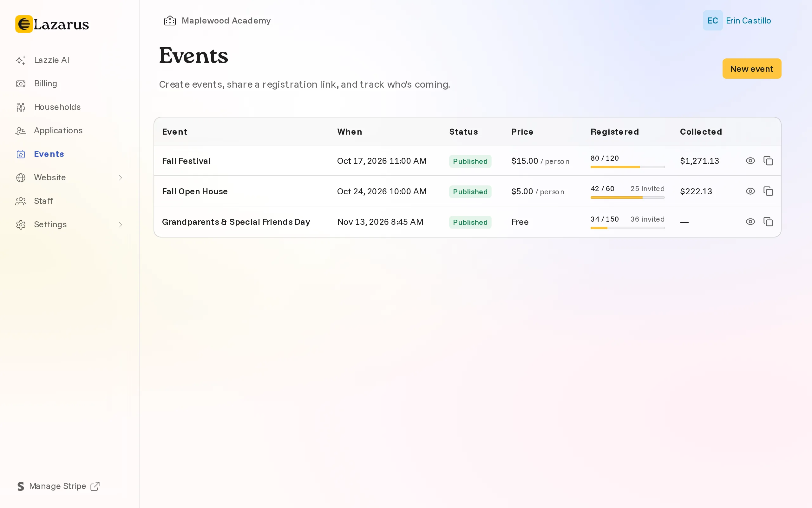
Task: Open Manage Stripe link
Action: click(58, 486)
